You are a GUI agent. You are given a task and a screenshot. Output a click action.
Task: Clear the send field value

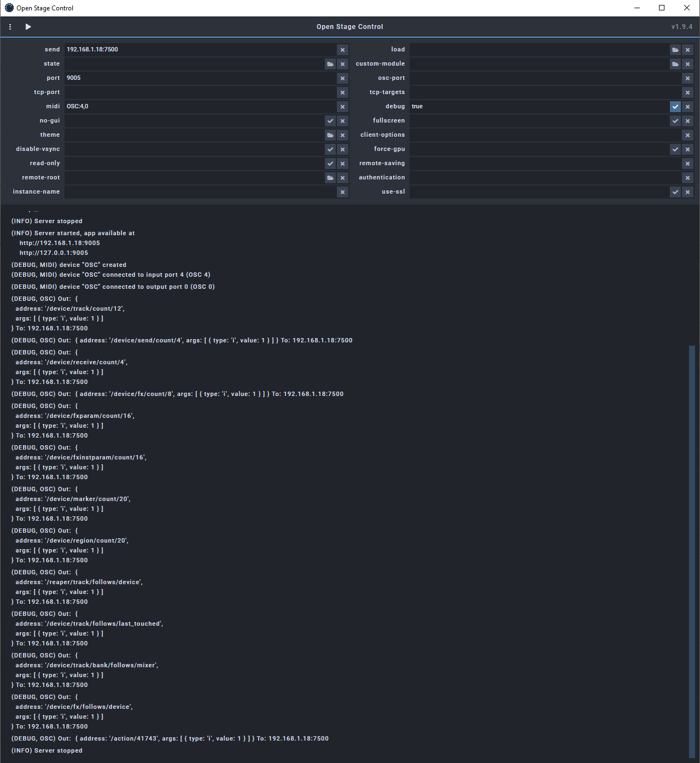coord(343,50)
